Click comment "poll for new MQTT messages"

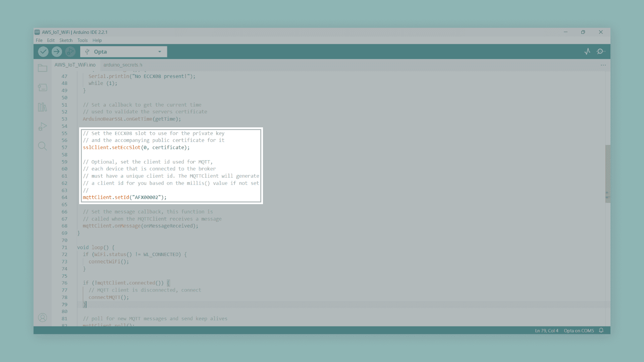coord(155,318)
